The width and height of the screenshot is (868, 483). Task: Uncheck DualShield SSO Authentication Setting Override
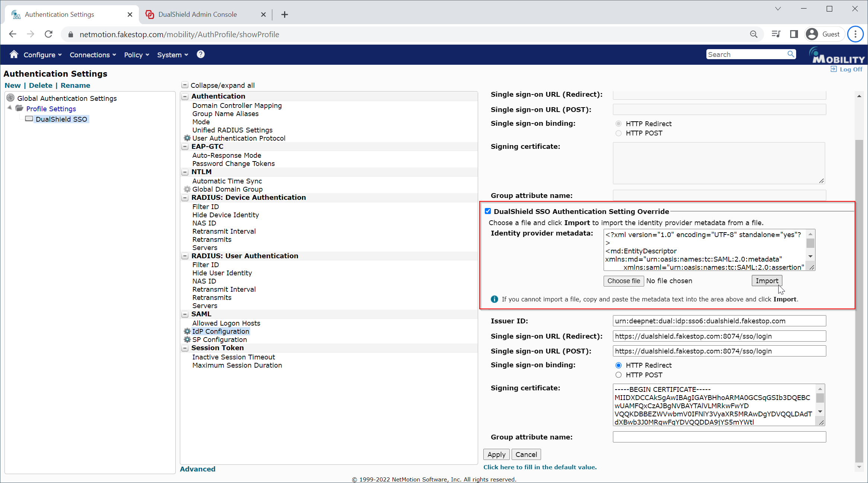(488, 211)
